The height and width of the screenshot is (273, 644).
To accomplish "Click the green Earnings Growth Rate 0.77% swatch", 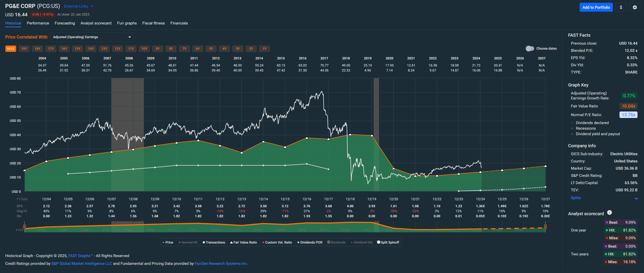I will pos(629,96).
